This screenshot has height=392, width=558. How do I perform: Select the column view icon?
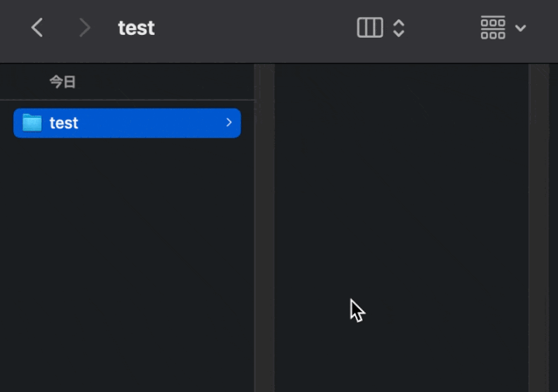[x=370, y=28]
